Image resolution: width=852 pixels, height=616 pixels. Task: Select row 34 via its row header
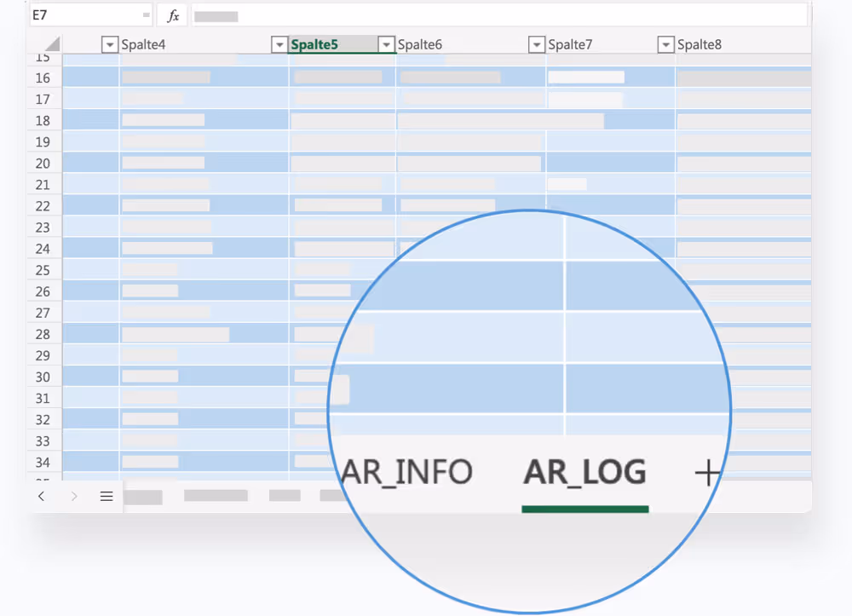pos(43,462)
